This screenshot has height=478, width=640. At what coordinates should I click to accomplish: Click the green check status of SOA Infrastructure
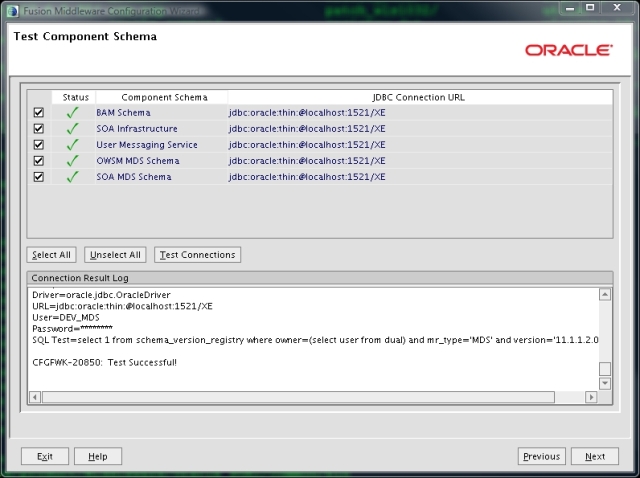[x=73, y=129]
